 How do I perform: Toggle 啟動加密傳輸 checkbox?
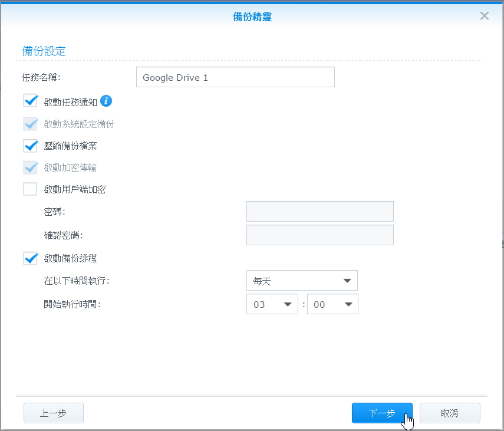click(31, 167)
